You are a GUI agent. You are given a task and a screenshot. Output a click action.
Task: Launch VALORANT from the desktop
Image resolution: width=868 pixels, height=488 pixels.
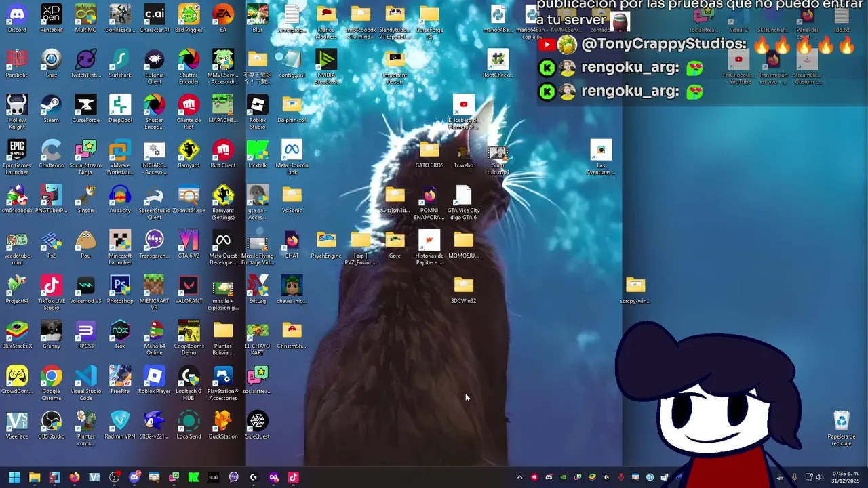189,289
